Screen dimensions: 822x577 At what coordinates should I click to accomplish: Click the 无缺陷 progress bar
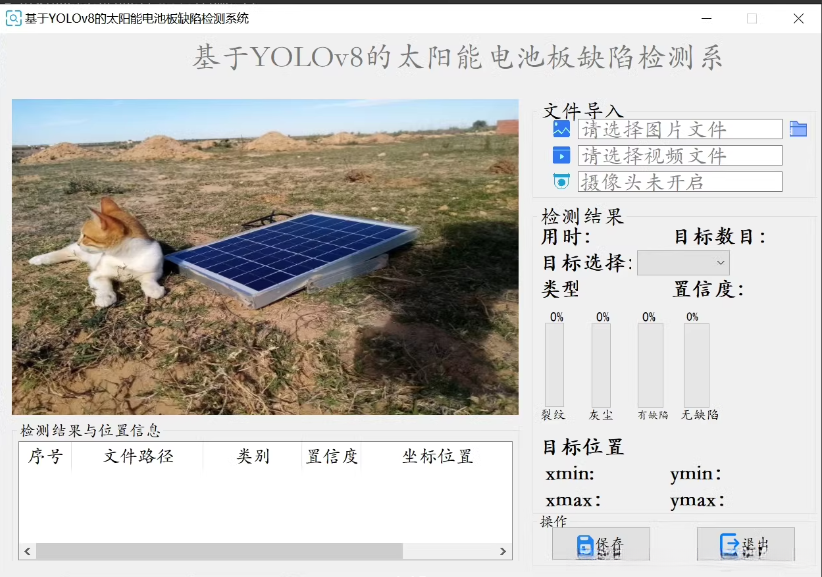(x=697, y=364)
